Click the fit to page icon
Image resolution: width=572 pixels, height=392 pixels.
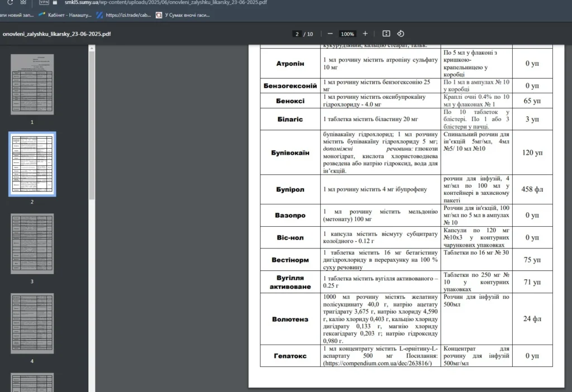tap(386, 34)
